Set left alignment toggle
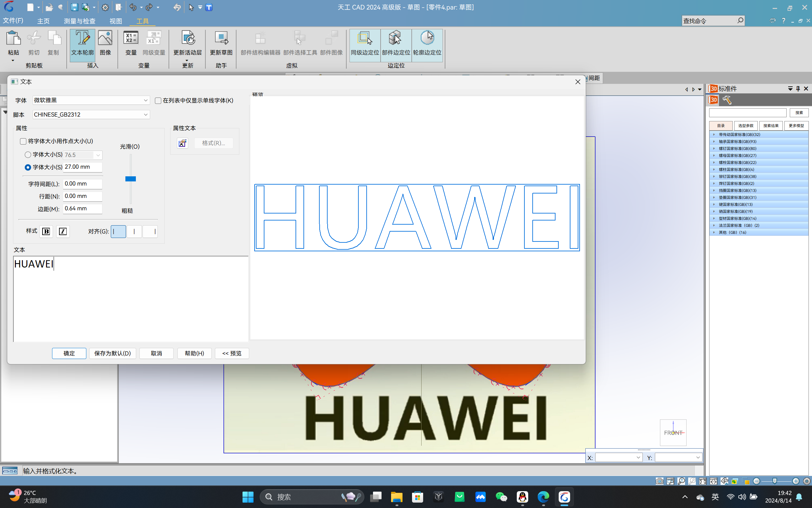This screenshot has height=508, width=812. pos(118,231)
